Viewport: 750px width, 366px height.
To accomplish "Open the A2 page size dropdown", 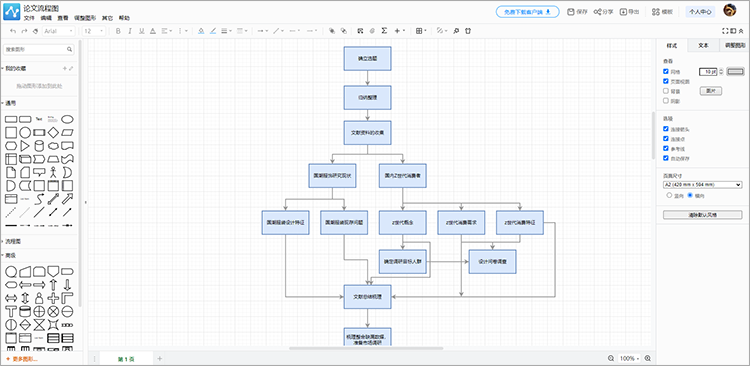I will tap(703, 185).
